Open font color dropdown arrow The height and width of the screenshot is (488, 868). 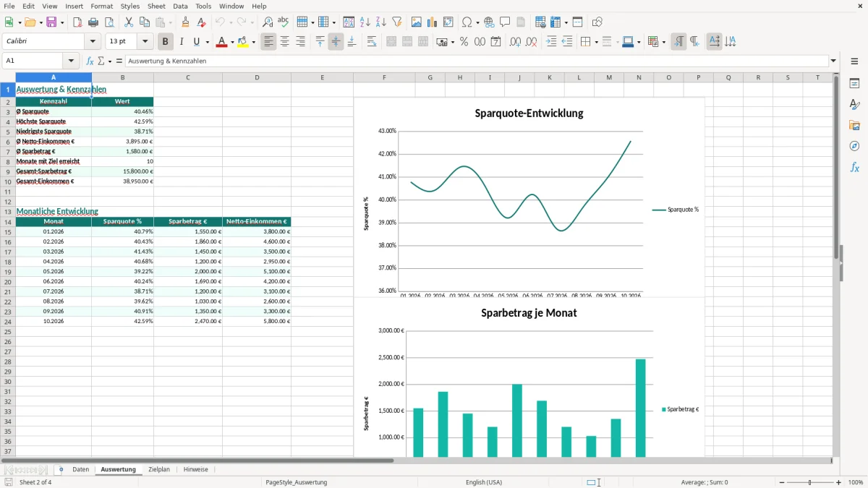point(231,42)
